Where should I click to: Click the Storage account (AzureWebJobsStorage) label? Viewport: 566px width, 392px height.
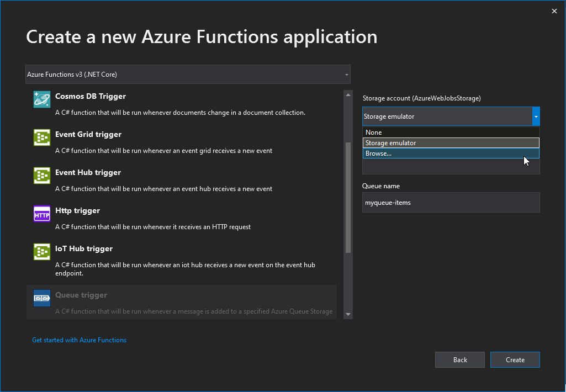tap(422, 98)
